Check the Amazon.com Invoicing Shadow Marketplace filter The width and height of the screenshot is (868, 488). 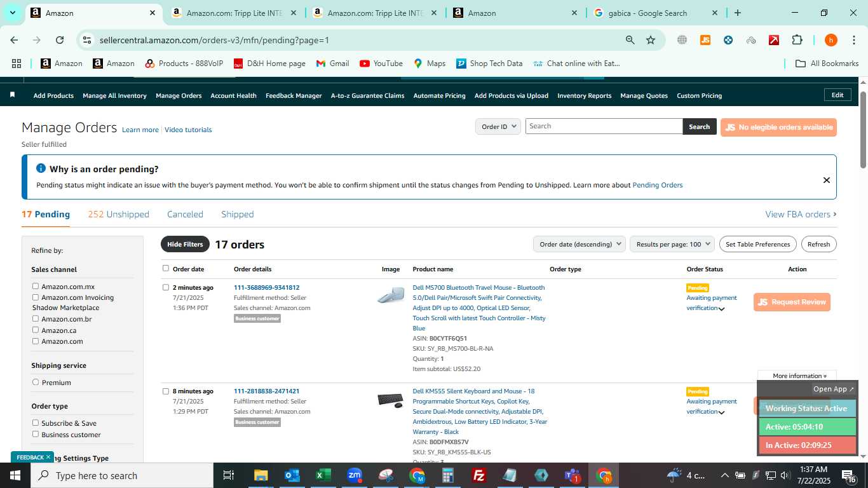[x=36, y=297]
